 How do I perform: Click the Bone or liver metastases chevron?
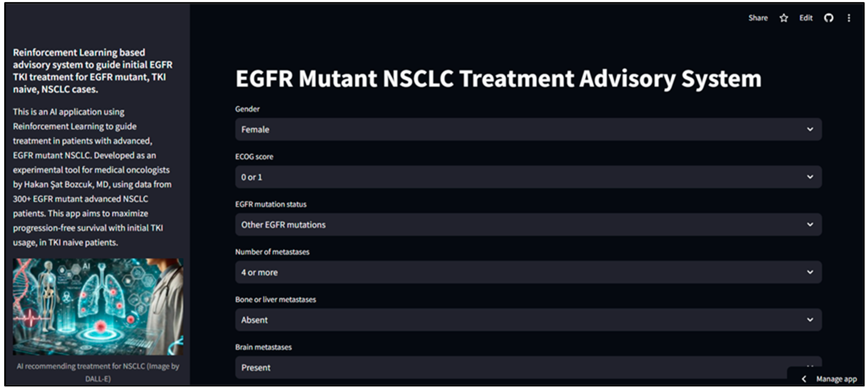point(810,320)
